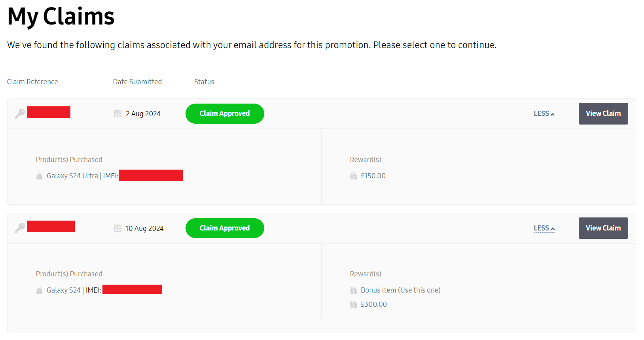The height and width of the screenshot is (340, 644).
Task: Collapse the 2 Aug 2024 claim with LESS
Action: (x=544, y=113)
